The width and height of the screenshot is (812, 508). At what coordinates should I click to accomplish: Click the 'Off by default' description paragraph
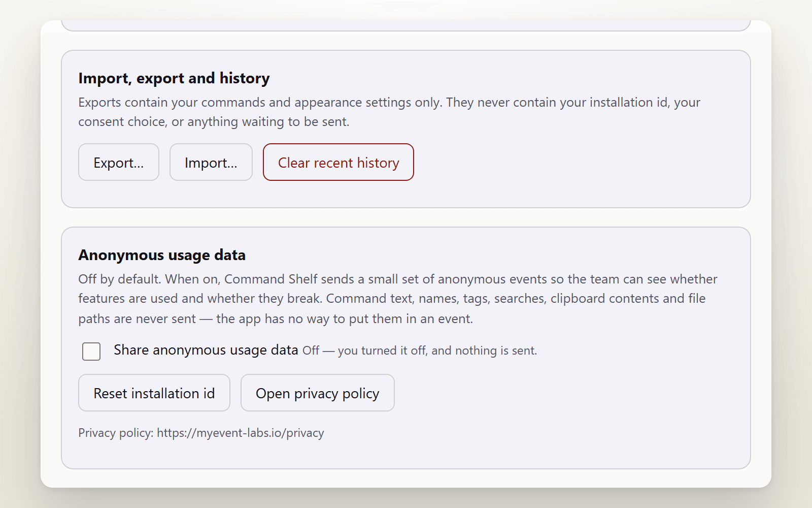[398, 299]
